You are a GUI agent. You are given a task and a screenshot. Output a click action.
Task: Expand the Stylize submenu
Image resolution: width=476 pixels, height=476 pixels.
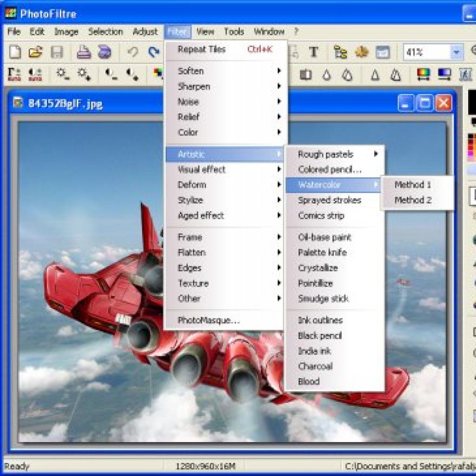pyautogui.click(x=225, y=200)
